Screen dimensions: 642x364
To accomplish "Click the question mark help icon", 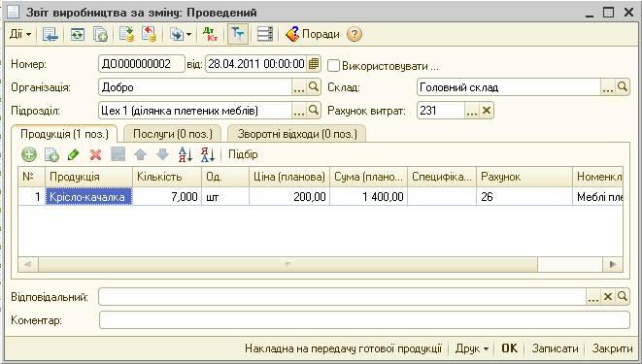I will click(355, 34).
